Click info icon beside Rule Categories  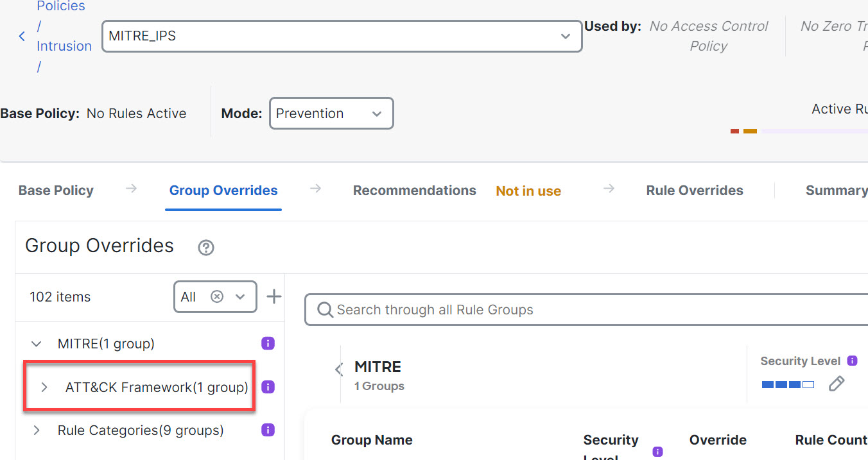click(x=268, y=430)
